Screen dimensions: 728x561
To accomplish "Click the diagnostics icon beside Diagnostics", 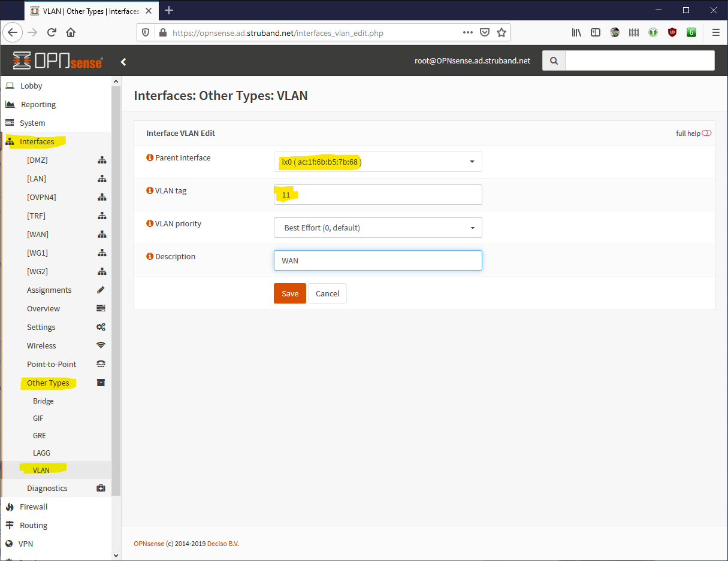I will pyautogui.click(x=101, y=488).
